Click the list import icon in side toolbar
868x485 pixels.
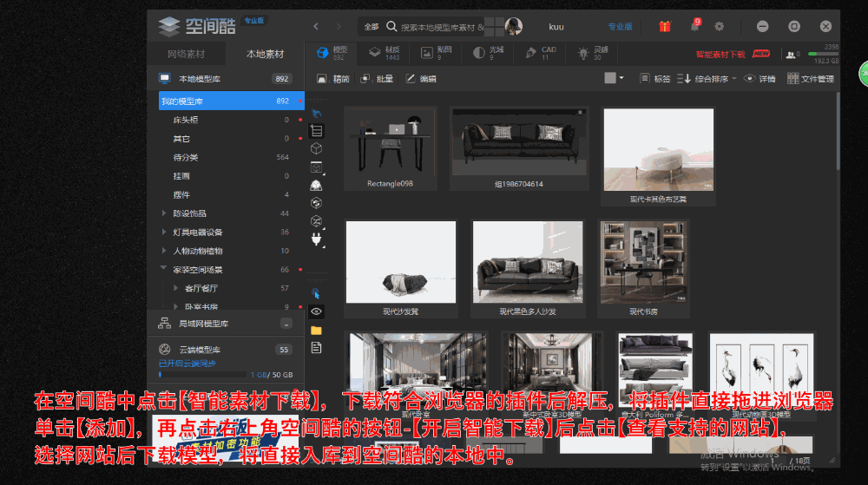[x=316, y=130]
